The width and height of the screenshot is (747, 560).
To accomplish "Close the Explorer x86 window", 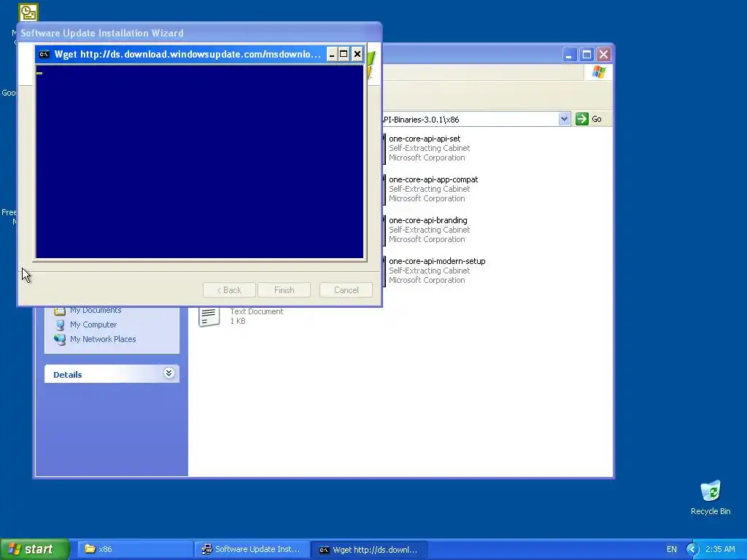I will (x=603, y=55).
